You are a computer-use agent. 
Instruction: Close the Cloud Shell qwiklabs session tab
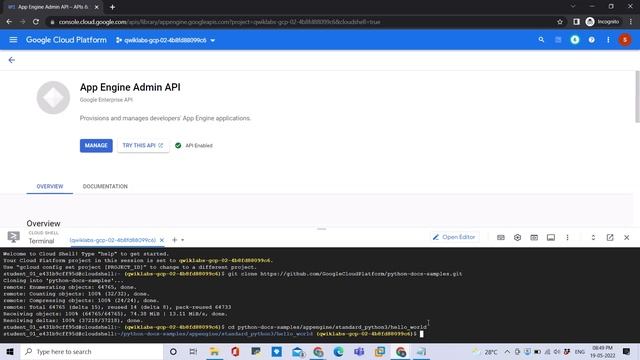[162, 240]
